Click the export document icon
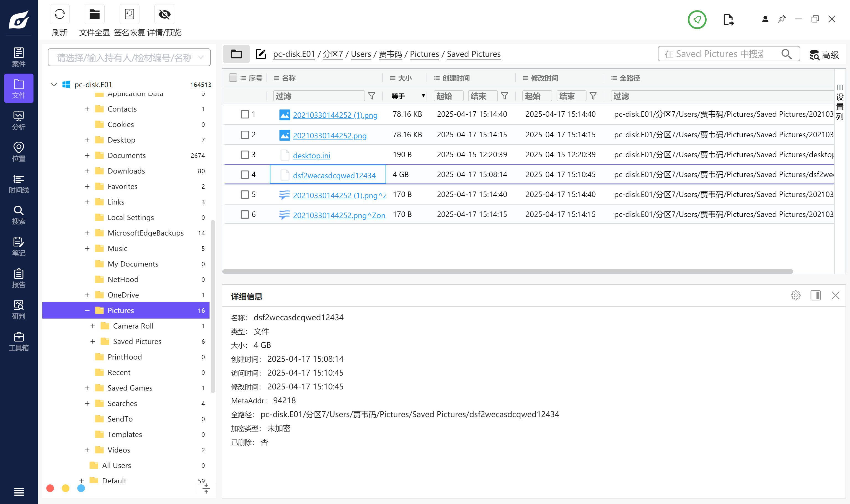Viewport: 850px width, 504px height. click(728, 19)
